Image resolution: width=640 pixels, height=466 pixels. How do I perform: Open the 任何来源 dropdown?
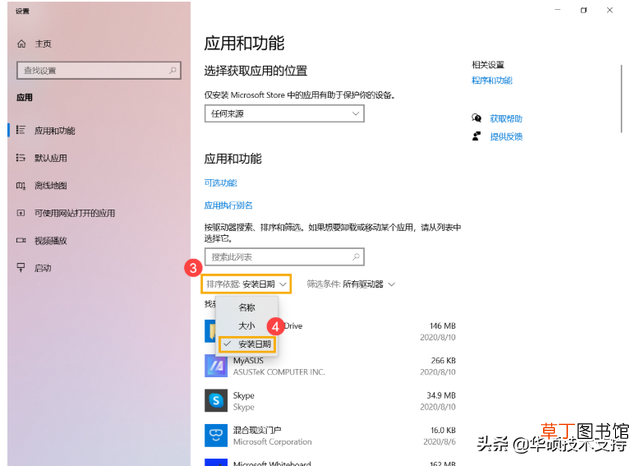click(284, 113)
